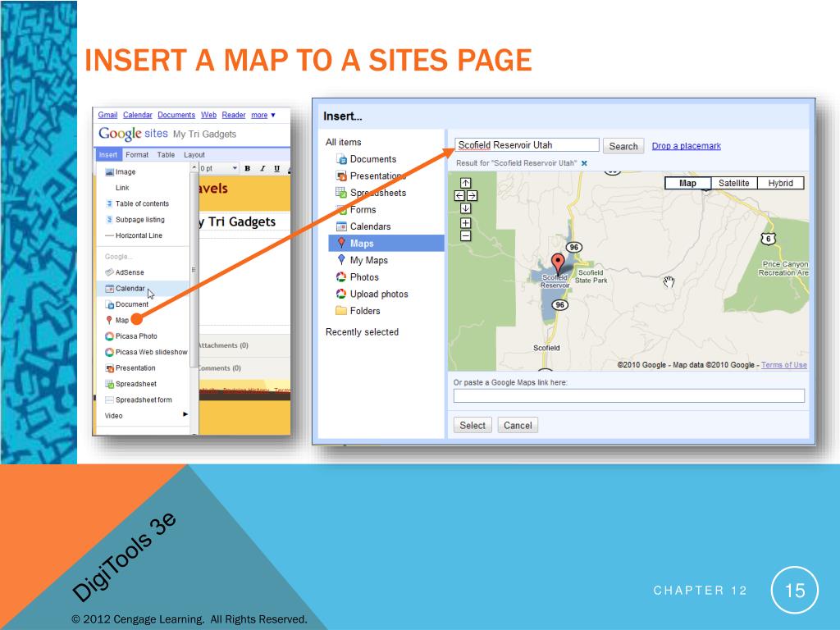Zoom out on the map with minus

pos(466,235)
